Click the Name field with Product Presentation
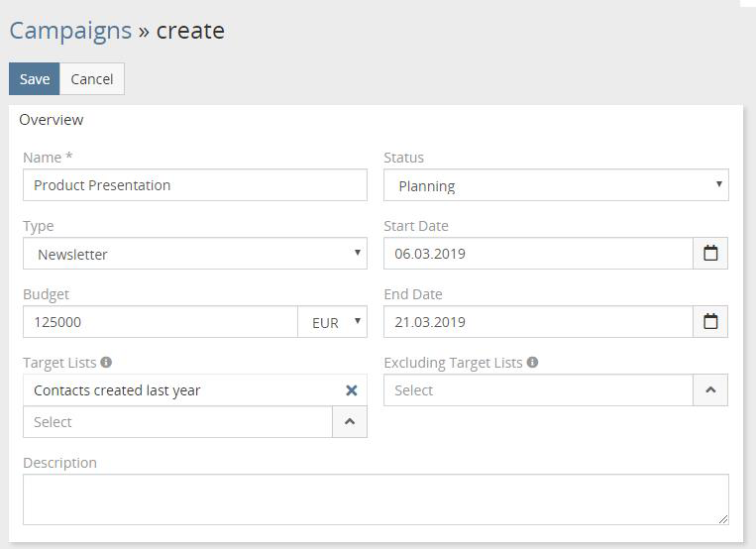Viewport: 756px width, 549px height. click(x=194, y=185)
